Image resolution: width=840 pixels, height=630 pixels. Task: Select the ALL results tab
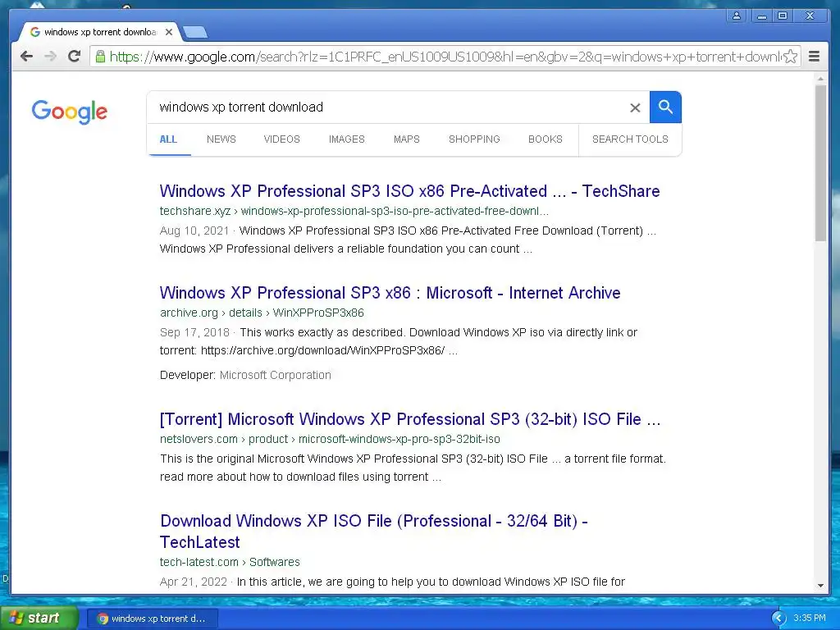tap(168, 139)
